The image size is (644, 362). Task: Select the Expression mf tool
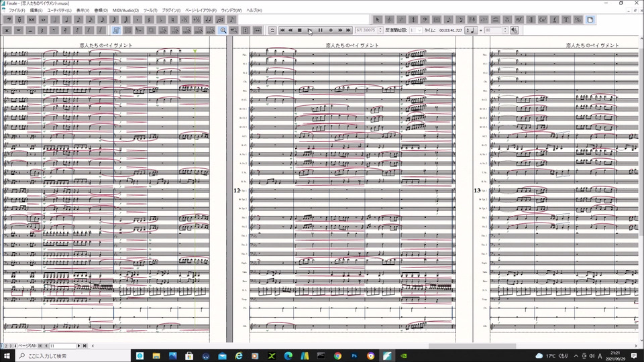(x=519, y=19)
